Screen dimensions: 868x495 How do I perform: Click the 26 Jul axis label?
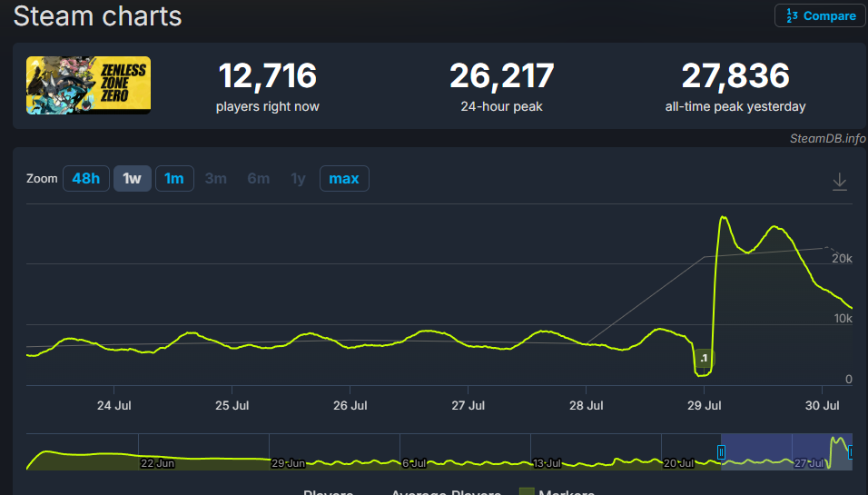[350, 405]
